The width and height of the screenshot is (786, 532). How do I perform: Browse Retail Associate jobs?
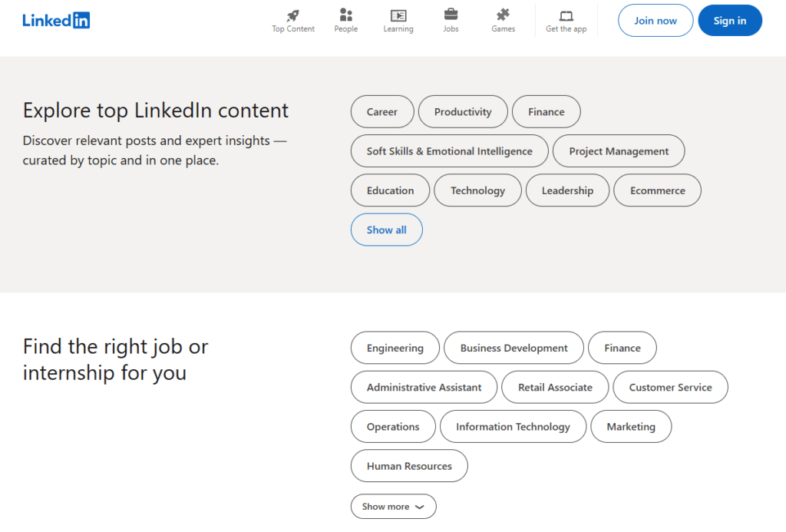[x=555, y=387]
